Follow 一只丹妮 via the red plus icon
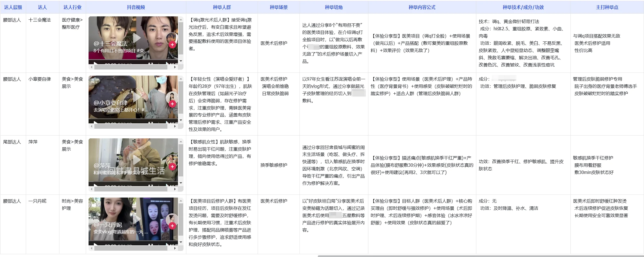The image size is (644, 257). [x=172, y=226]
